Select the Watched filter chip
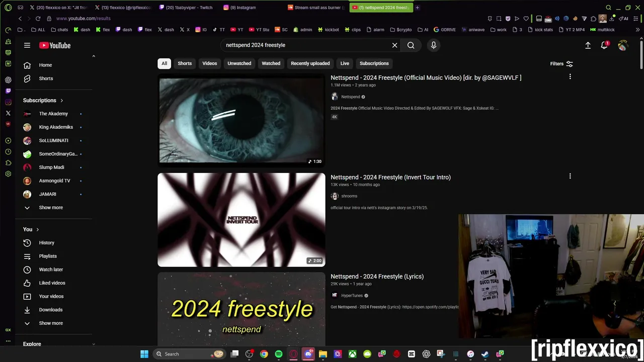The image size is (644, 362). (271, 63)
